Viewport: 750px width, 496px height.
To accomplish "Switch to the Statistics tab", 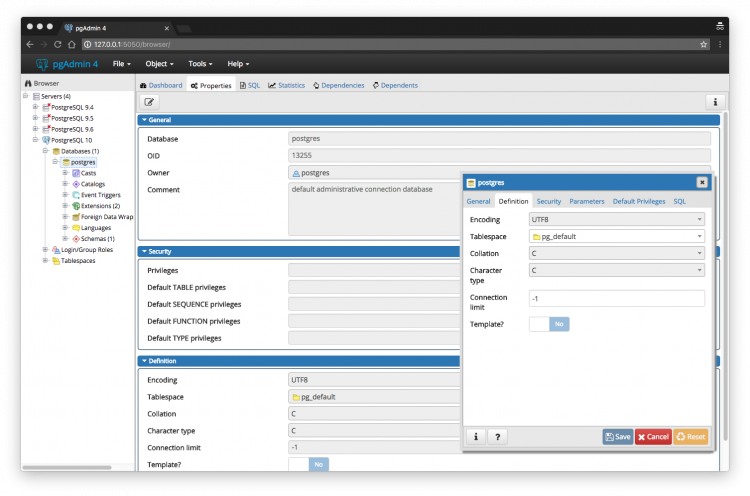I will pos(287,86).
